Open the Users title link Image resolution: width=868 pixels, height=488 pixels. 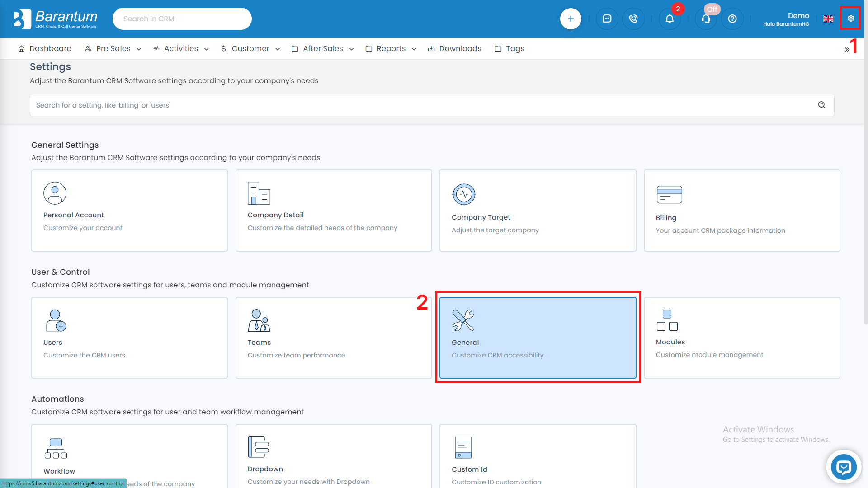pyautogui.click(x=52, y=343)
